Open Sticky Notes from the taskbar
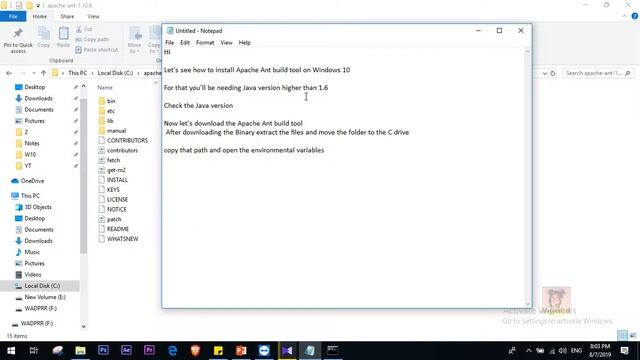Image resolution: width=640 pixels, height=360 pixels. coord(218,350)
